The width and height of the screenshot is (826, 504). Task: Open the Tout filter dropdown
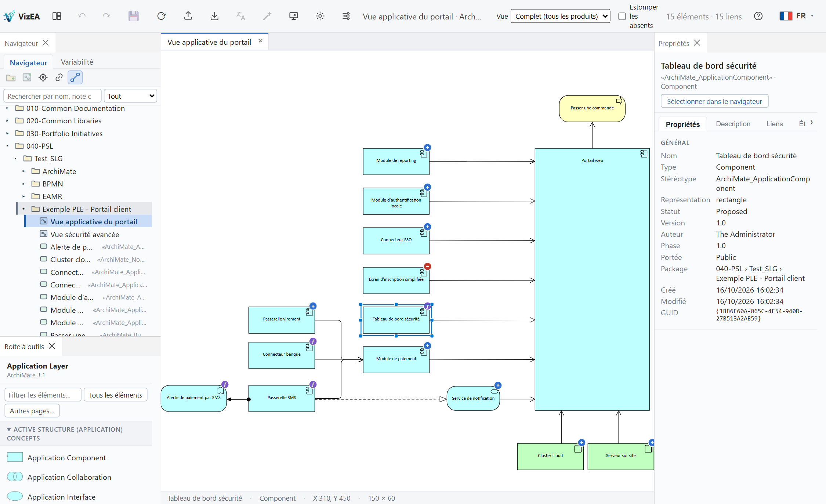130,96
